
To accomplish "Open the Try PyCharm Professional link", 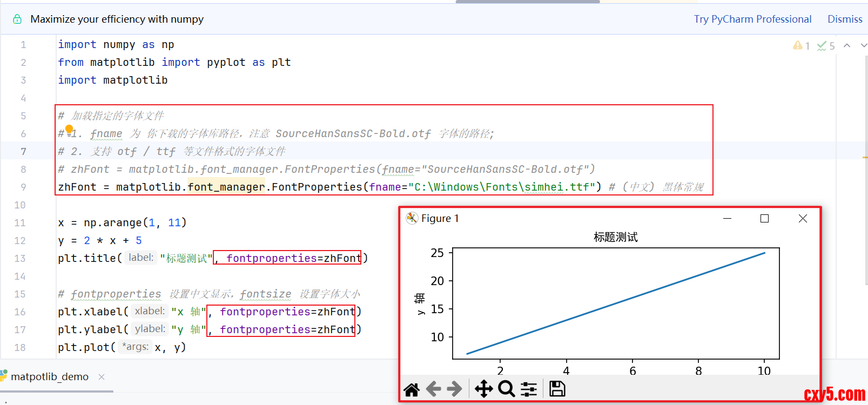I will 752,19.
